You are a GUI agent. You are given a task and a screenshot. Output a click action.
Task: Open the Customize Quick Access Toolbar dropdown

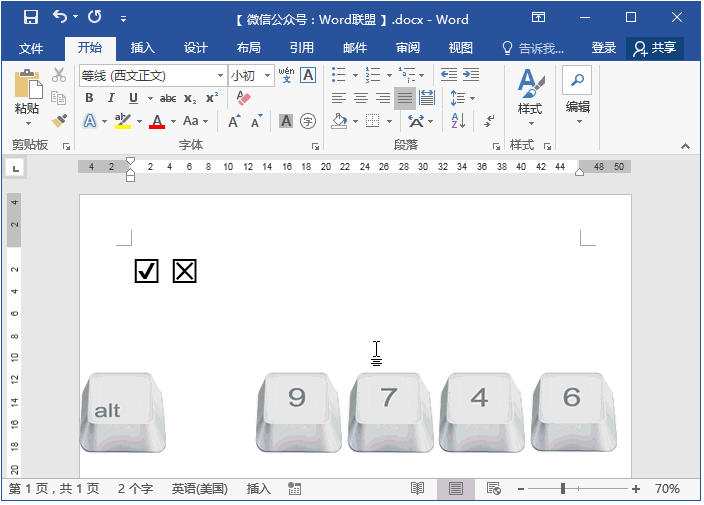pos(123,18)
